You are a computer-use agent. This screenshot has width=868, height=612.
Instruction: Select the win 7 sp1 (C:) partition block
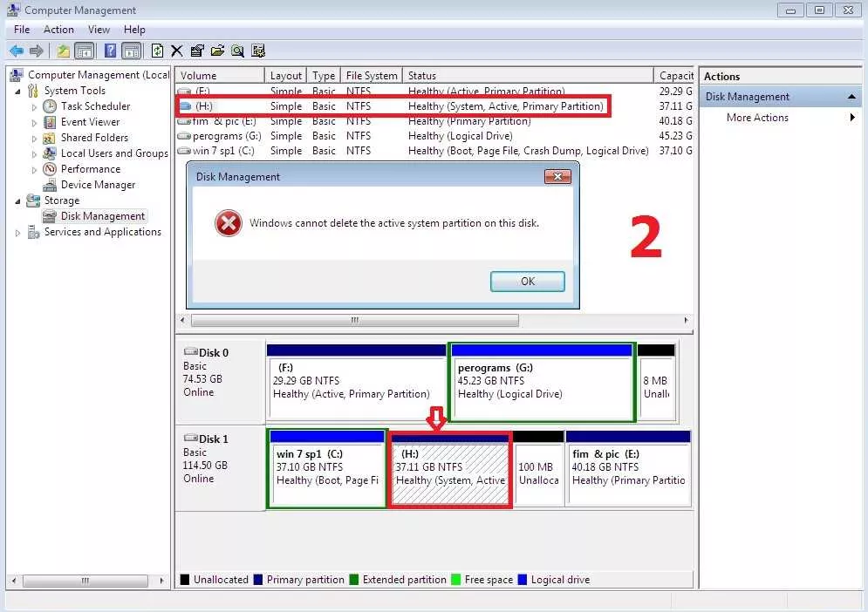[327, 468]
